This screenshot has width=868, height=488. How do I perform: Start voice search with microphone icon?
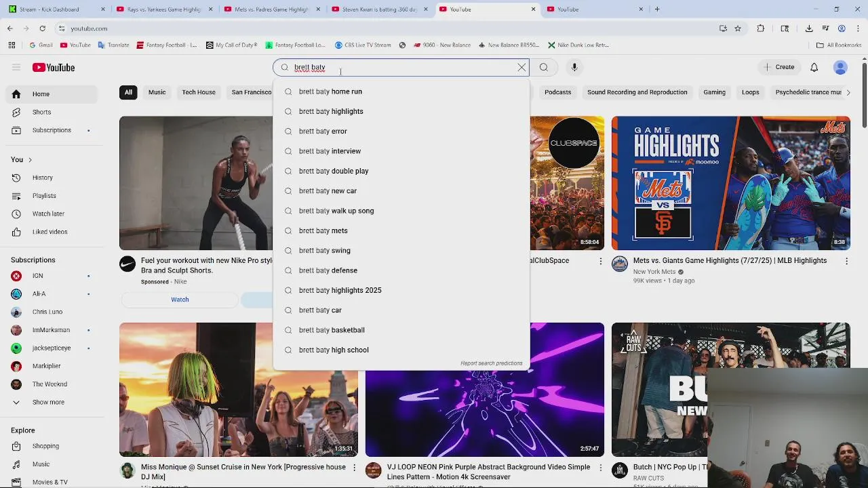574,67
